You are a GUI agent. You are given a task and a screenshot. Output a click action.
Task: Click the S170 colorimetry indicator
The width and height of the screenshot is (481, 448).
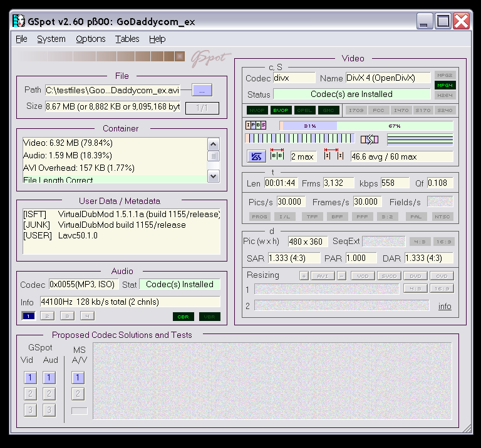point(423,110)
